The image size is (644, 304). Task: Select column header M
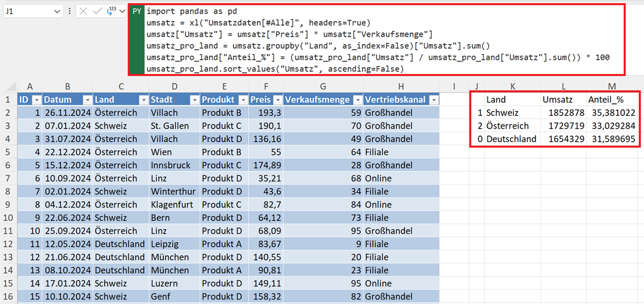612,87
